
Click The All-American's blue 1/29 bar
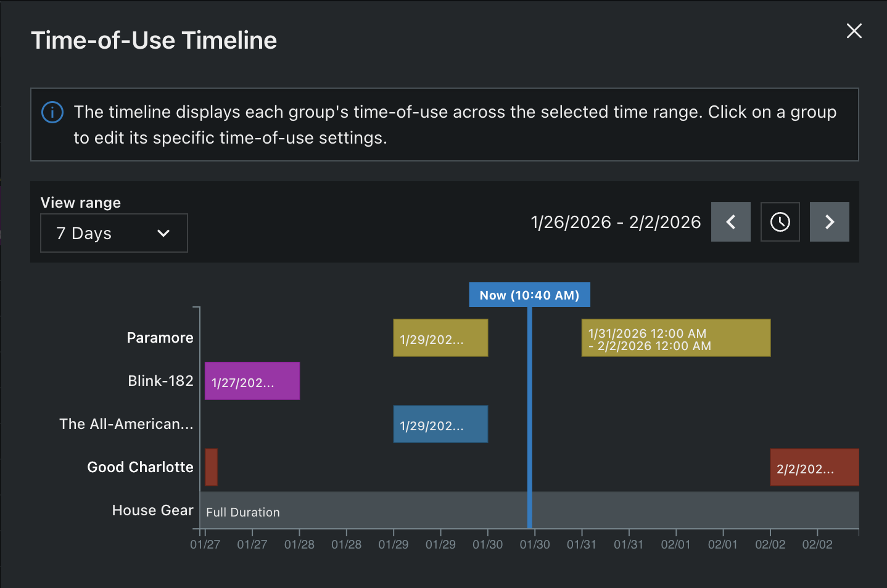tap(440, 424)
